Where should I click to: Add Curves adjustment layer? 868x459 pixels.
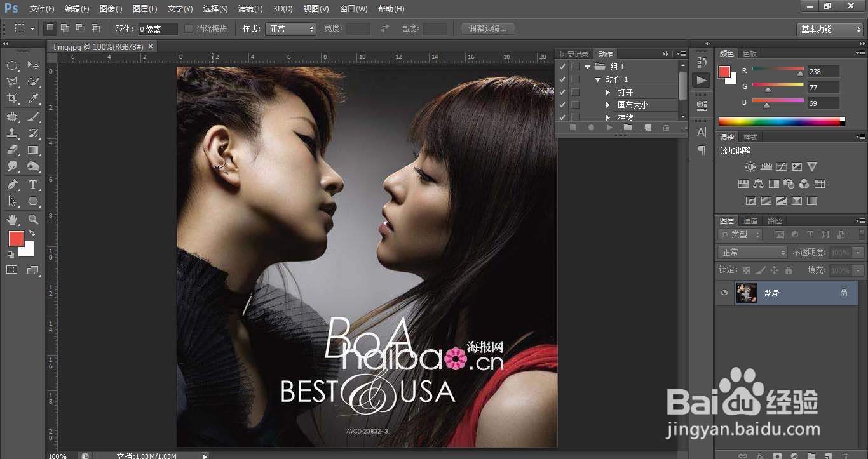click(781, 167)
